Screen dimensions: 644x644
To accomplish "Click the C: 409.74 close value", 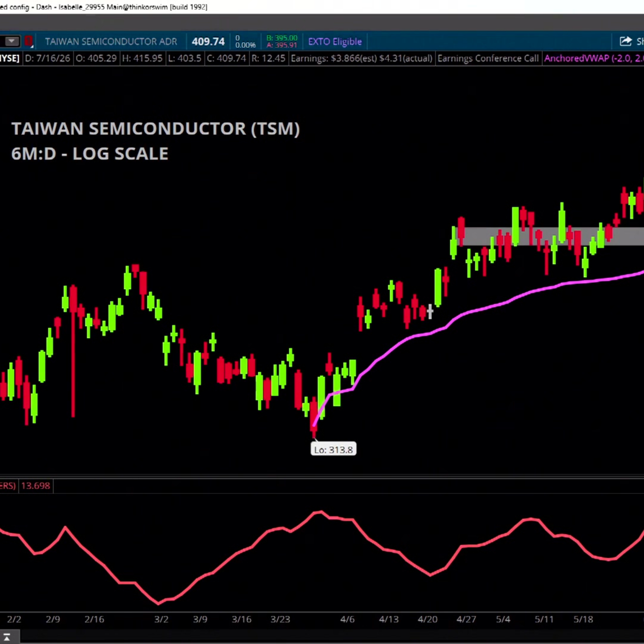I will pyautogui.click(x=226, y=58).
